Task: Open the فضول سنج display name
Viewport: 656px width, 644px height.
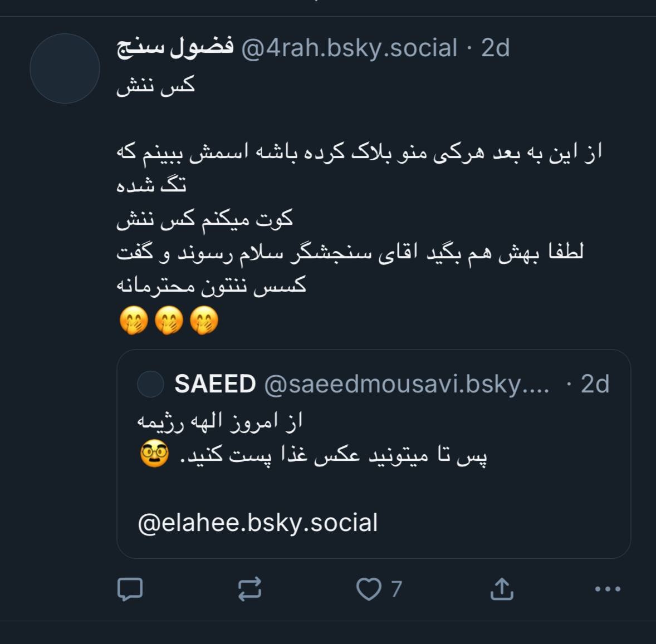Action: [175, 48]
